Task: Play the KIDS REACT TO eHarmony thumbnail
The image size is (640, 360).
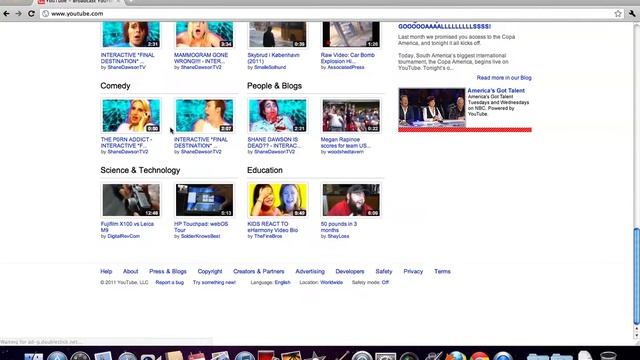Action: pyautogui.click(x=278, y=200)
